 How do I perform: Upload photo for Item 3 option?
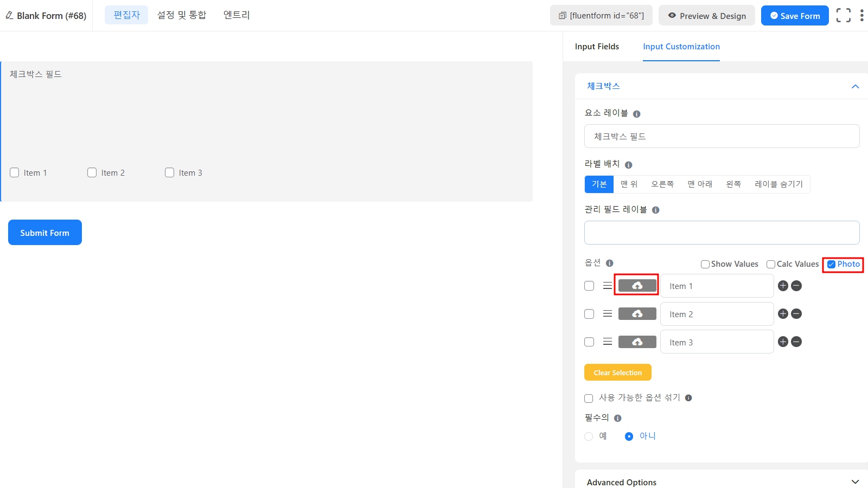tap(637, 342)
